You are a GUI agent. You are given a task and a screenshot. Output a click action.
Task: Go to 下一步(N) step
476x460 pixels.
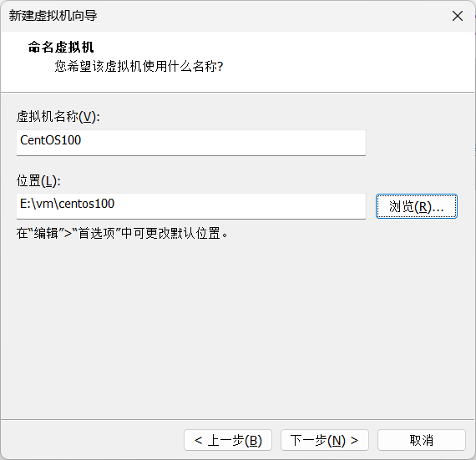pos(325,440)
